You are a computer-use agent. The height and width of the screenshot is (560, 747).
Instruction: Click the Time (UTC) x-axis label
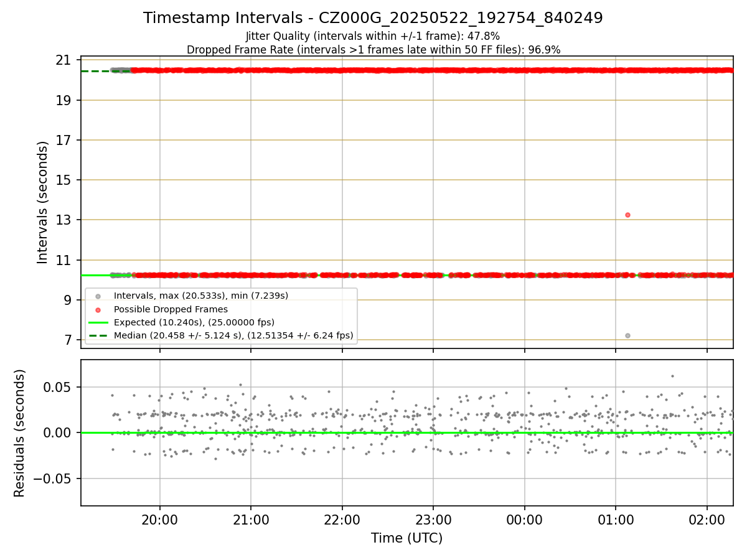coord(406,538)
